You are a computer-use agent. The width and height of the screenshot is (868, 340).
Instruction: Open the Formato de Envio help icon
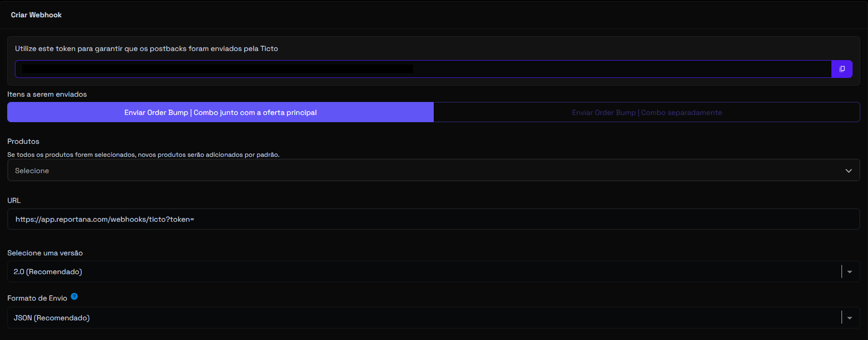[74, 296]
